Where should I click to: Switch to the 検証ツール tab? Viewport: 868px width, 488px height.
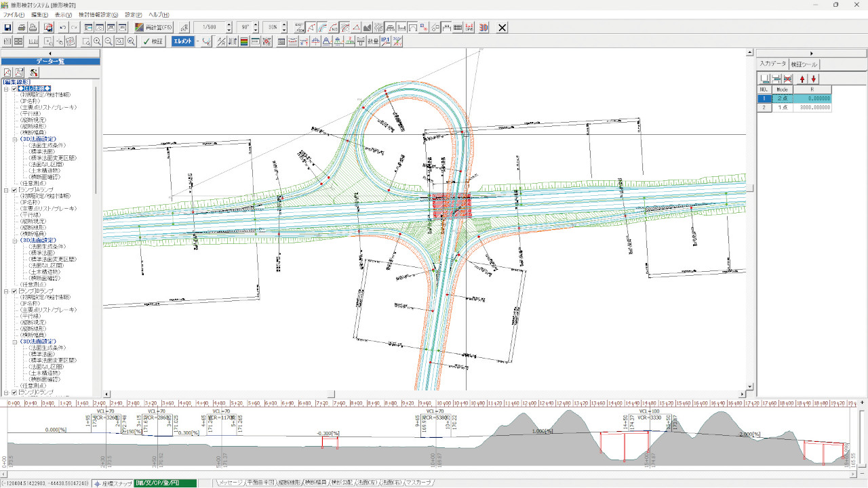point(805,64)
